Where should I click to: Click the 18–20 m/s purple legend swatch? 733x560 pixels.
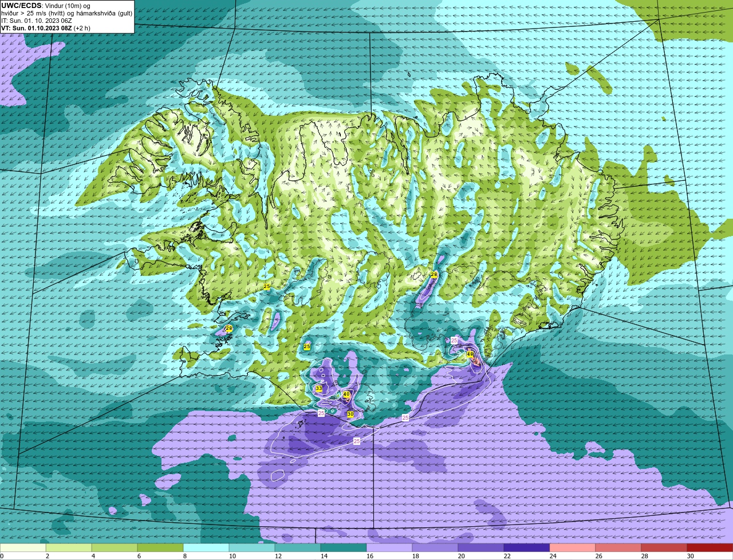pos(435,548)
